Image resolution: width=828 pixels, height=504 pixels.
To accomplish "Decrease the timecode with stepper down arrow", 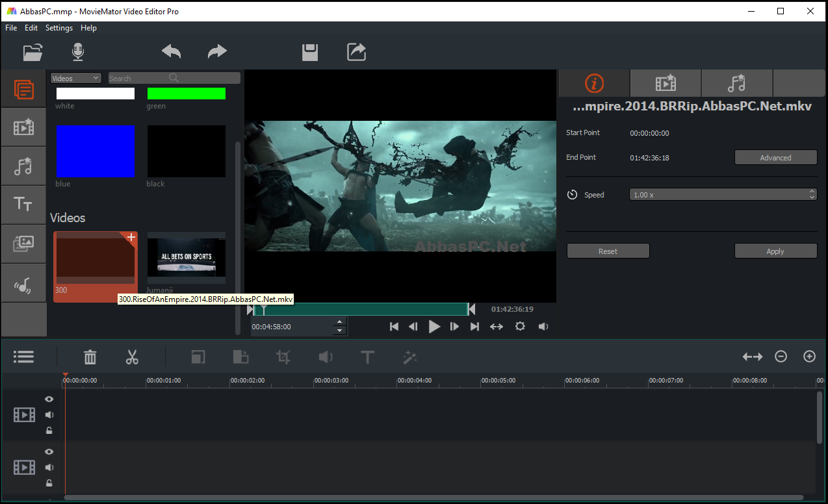I will coord(339,331).
